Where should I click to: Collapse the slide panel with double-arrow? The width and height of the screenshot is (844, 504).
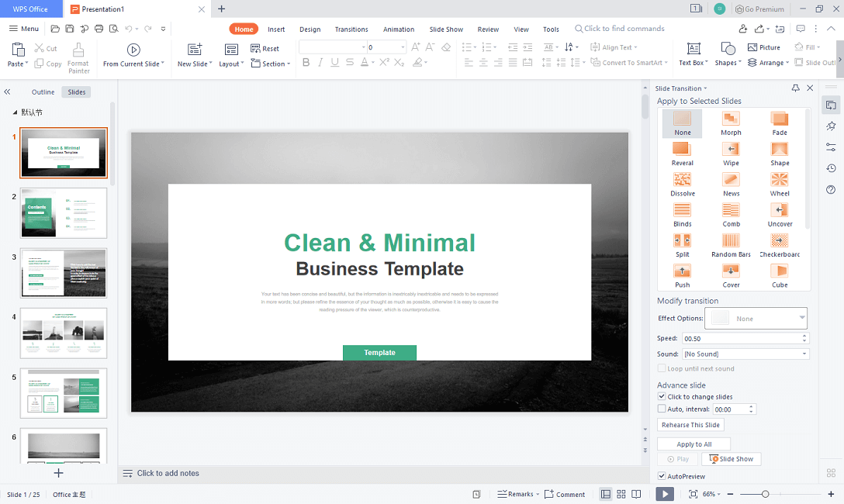click(7, 92)
